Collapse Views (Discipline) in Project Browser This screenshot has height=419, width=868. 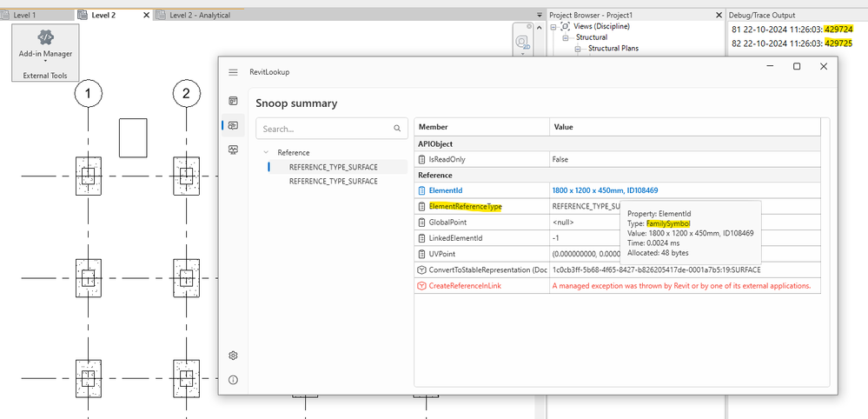[554, 27]
